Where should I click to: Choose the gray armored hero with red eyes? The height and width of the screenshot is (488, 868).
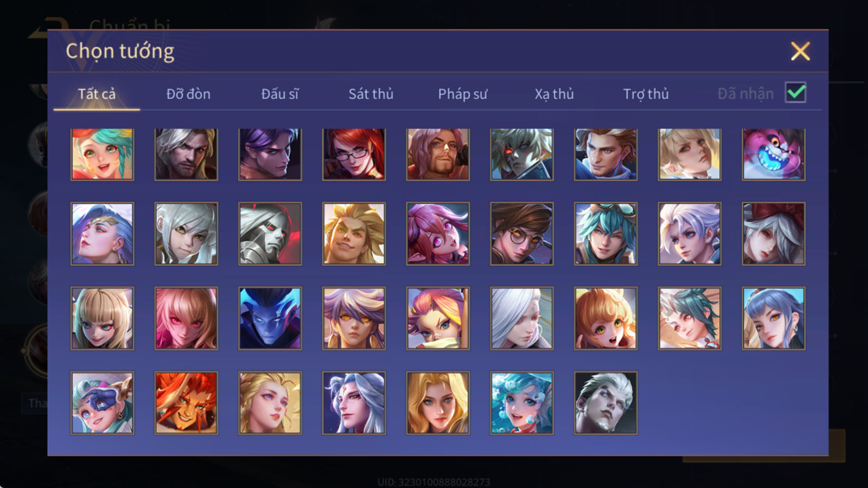(x=270, y=234)
